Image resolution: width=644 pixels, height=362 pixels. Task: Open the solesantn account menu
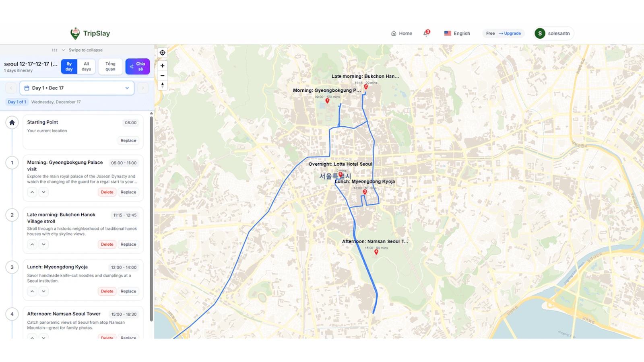tap(553, 33)
